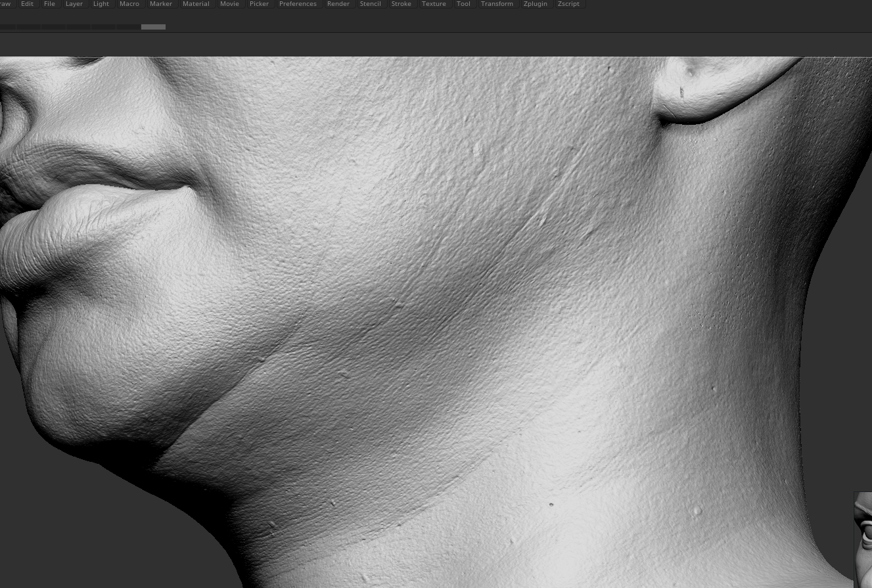This screenshot has width=872, height=588.
Task: Open the Stroke menu
Action: [402, 4]
